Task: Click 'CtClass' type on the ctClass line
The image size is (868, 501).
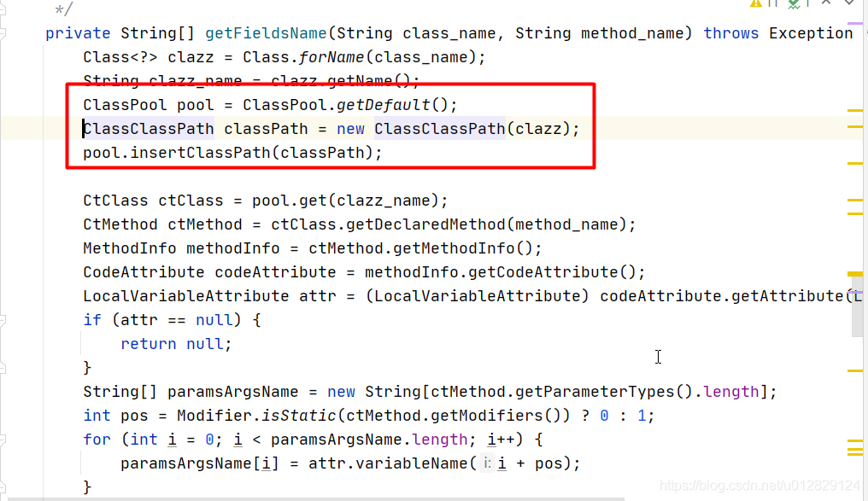Action: tap(115, 201)
